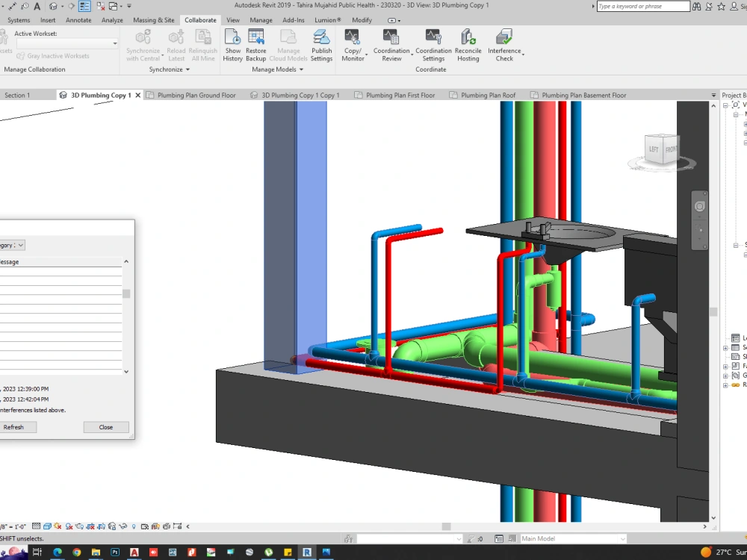Open the Restore Backup tool
This screenshot has width=747, height=560.
tap(255, 46)
